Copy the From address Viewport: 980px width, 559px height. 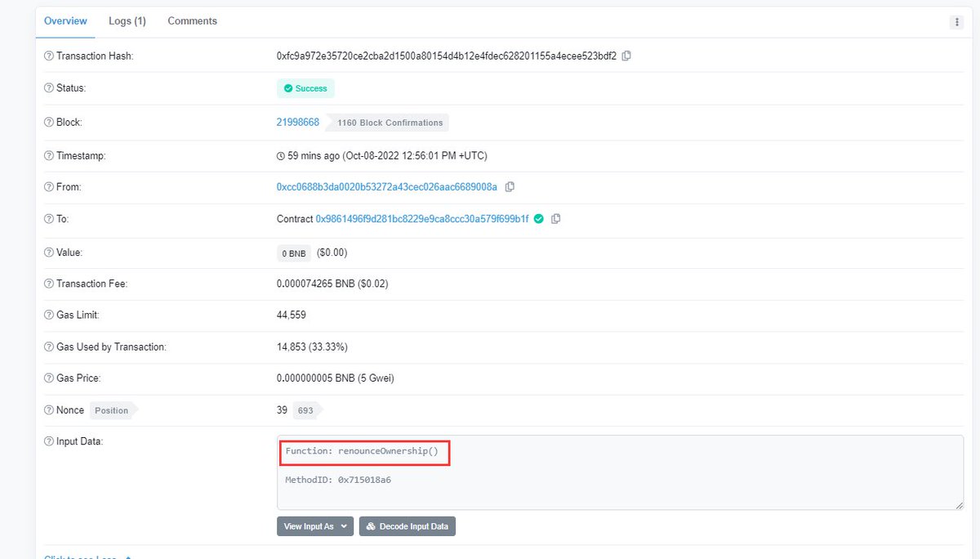tap(510, 186)
